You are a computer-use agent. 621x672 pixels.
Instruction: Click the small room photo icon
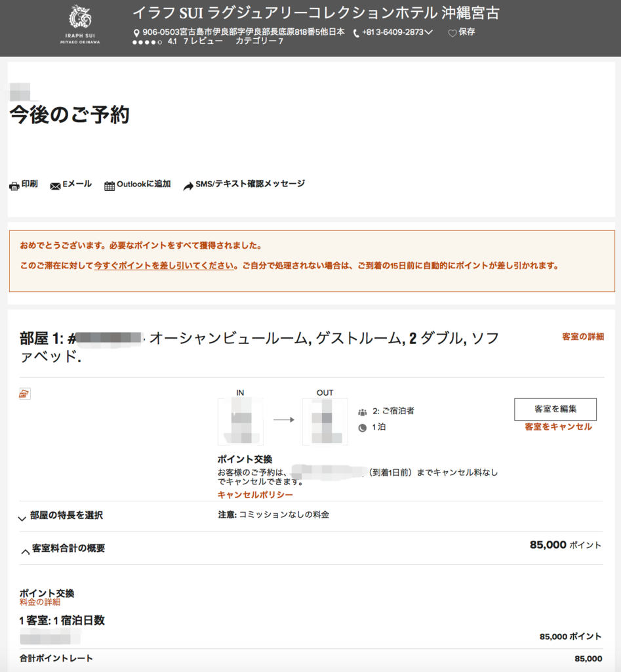(x=24, y=394)
